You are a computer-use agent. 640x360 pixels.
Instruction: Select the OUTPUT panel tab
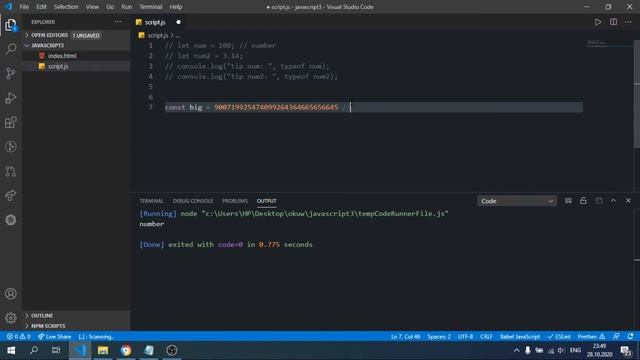pos(267,201)
